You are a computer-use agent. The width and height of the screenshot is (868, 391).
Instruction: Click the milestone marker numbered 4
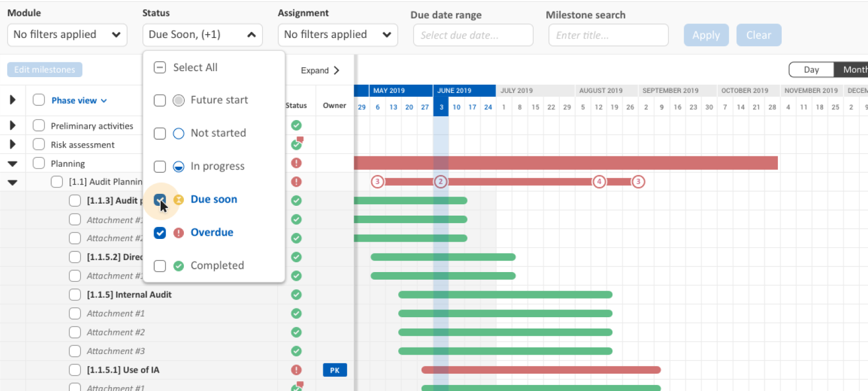(599, 181)
